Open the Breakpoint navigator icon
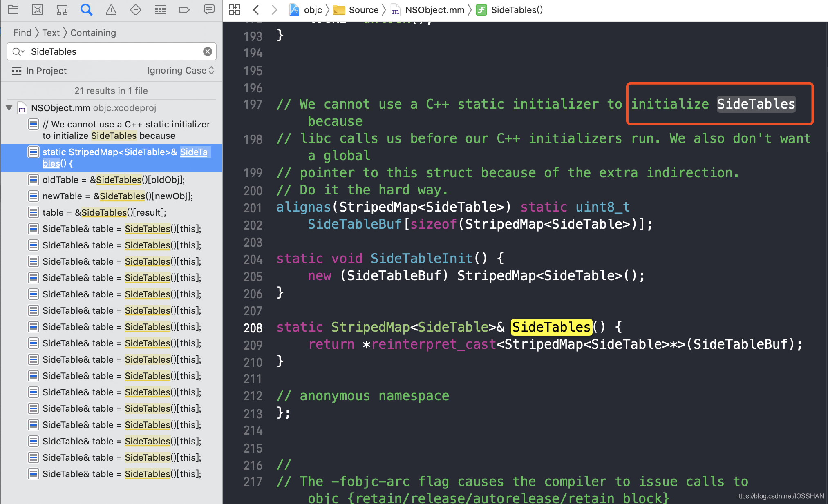828x504 pixels. (x=185, y=10)
